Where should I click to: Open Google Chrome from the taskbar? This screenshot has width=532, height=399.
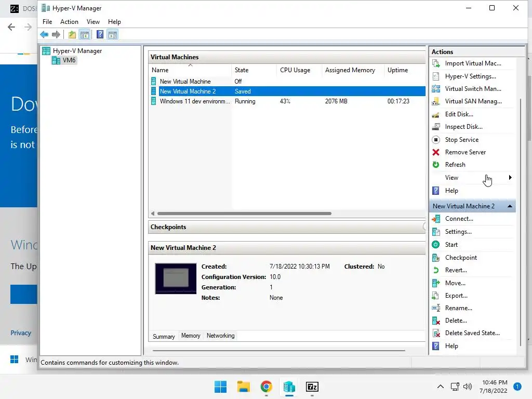(x=267, y=387)
